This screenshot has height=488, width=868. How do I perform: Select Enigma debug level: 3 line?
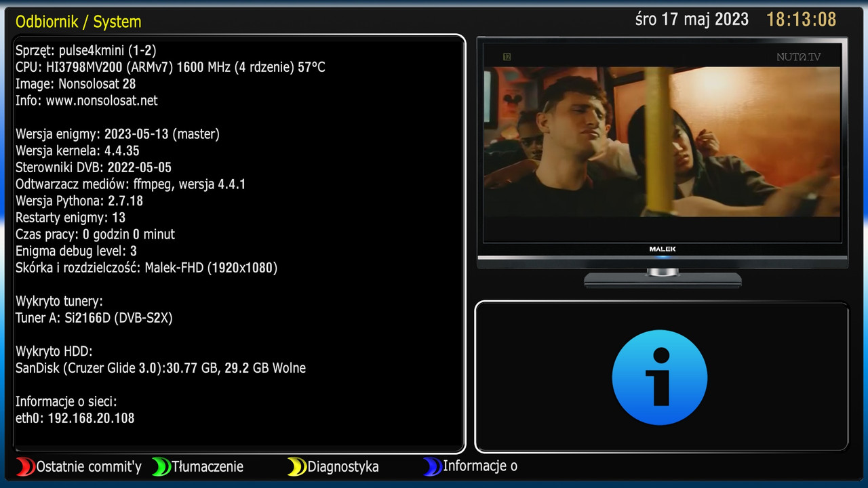coord(76,251)
